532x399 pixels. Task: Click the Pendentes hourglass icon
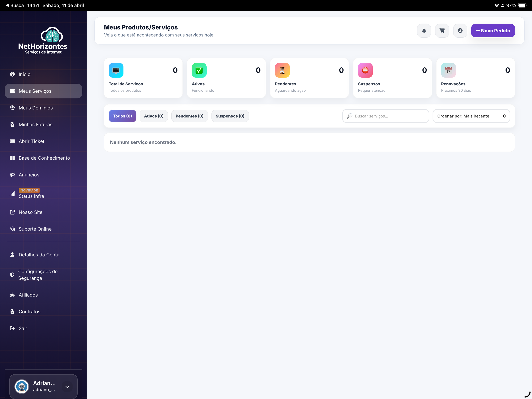(282, 70)
